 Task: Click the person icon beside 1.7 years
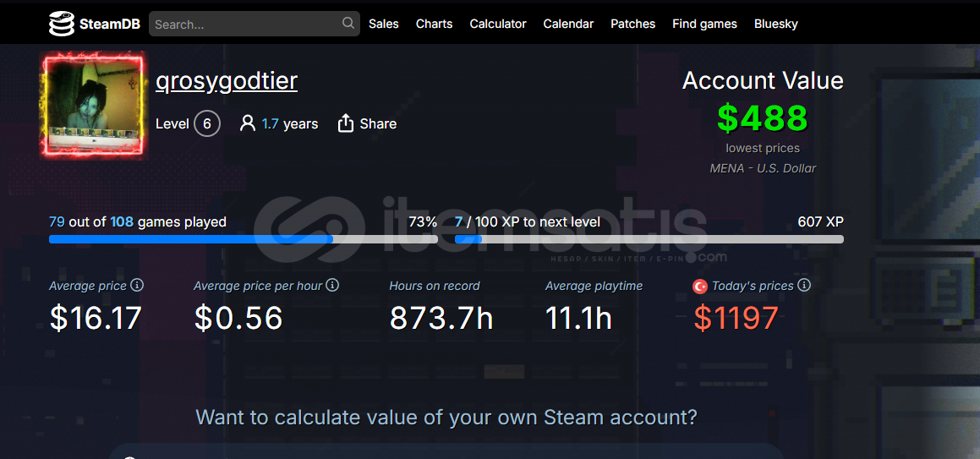click(248, 123)
